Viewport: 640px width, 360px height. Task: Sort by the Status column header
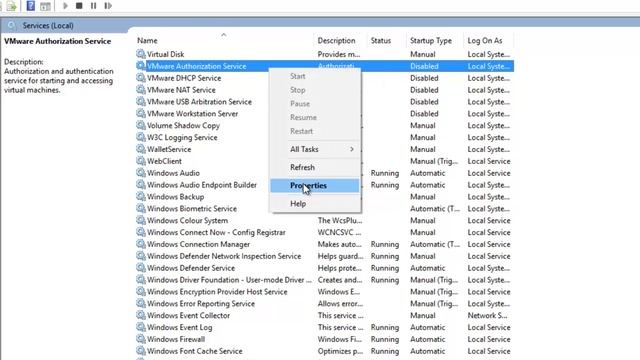[381, 40]
